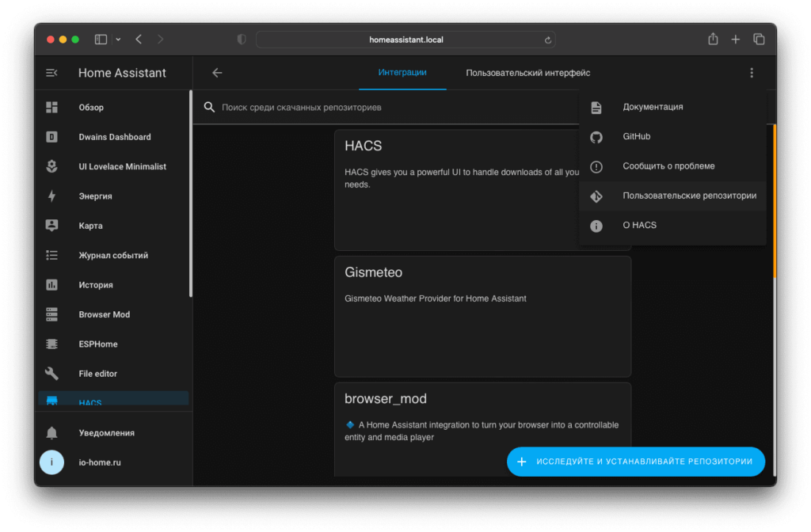The height and width of the screenshot is (532, 811).
Task: Open the browser_mod repository card
Action: (x=482, y=430)
